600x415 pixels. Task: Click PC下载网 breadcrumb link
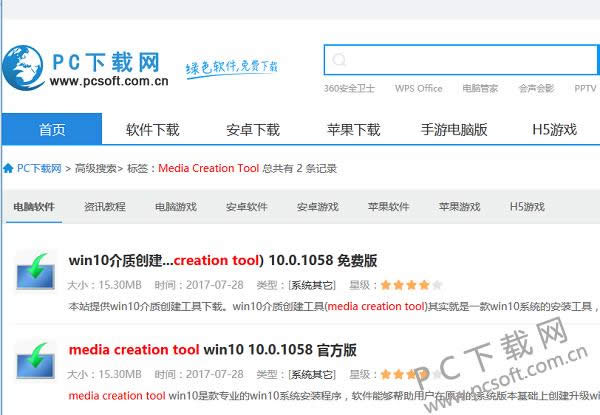tap(39, 168)
